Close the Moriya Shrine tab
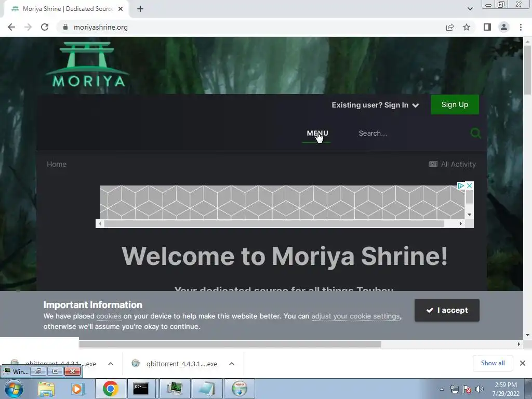 click(121, 9)
